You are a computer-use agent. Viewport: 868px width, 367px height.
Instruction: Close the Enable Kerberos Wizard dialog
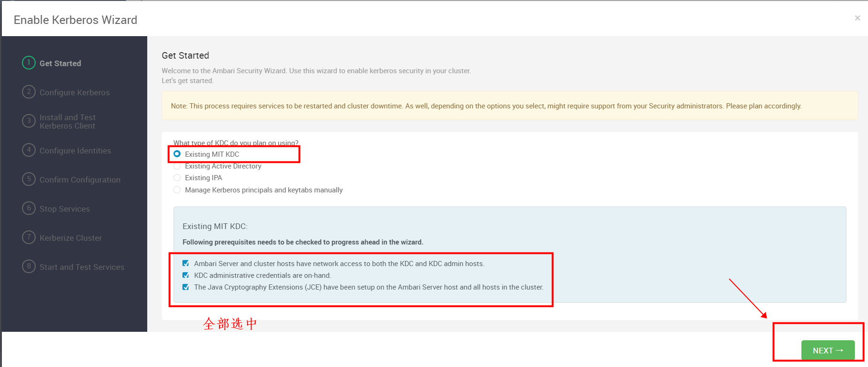857,18
